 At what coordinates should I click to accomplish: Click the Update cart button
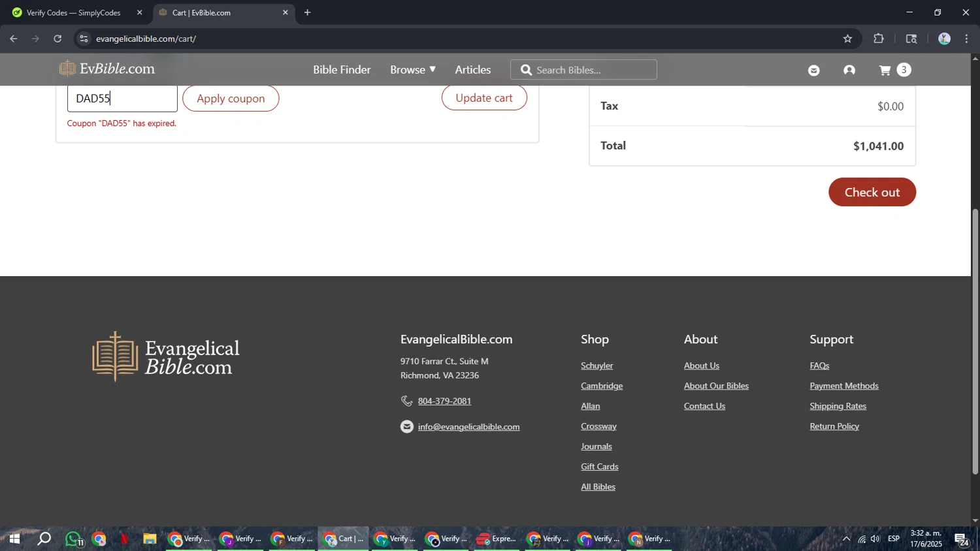484,98
